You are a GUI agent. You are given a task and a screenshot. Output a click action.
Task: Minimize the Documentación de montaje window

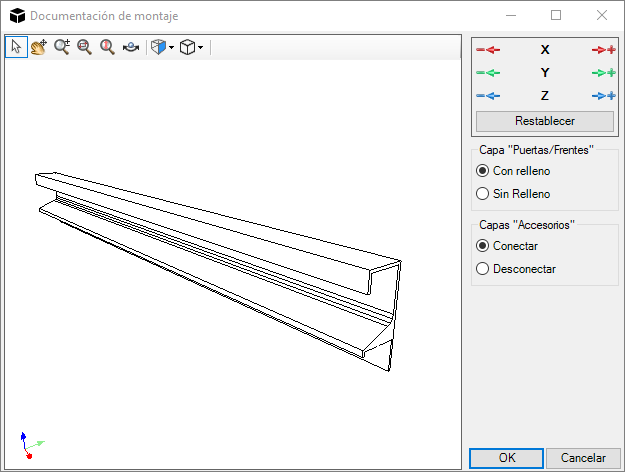click(x=511, y=15)
